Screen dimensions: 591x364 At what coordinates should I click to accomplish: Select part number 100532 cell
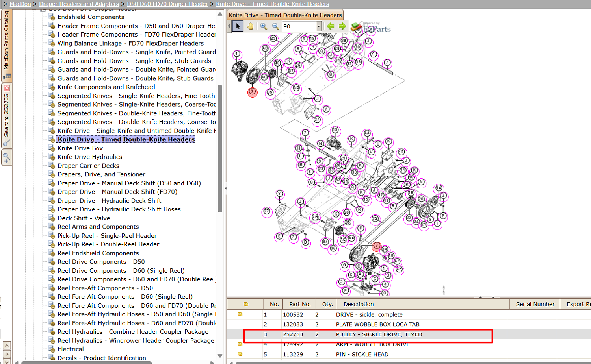(293, 315)
